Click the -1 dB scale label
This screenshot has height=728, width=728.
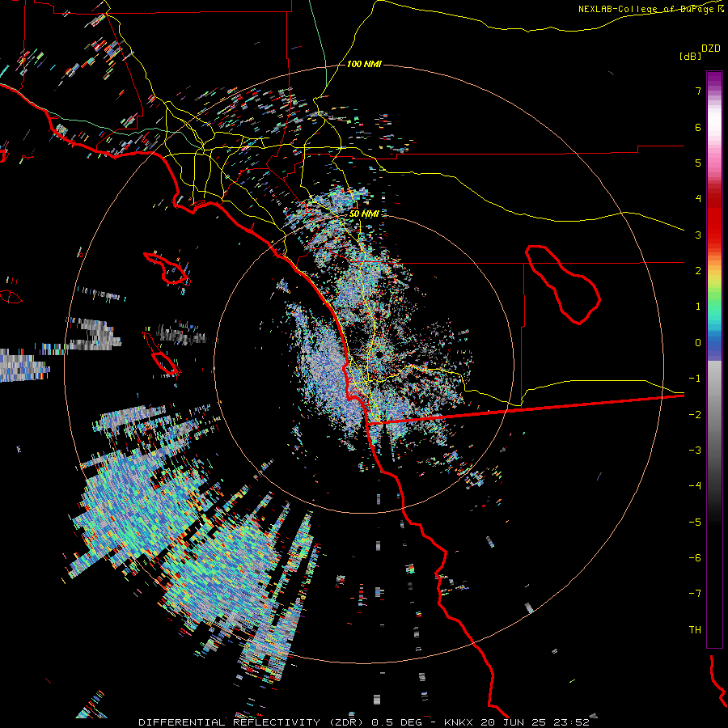[x=695, y=379]
